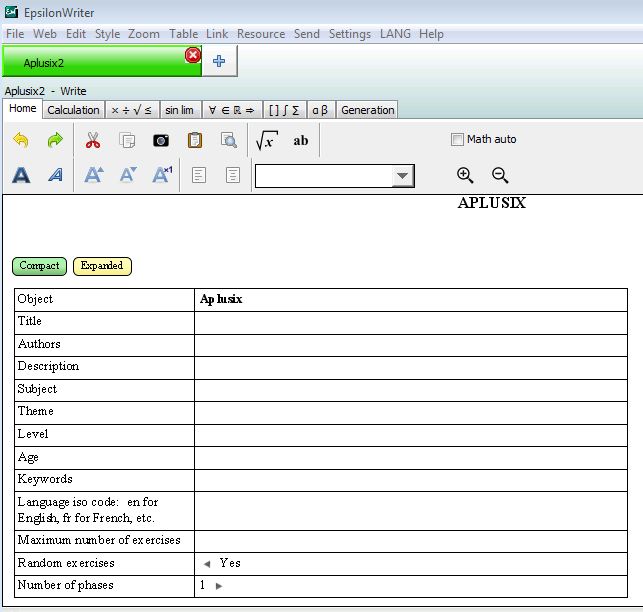Click the right arrow beside phases value 1

coord(219,586)
